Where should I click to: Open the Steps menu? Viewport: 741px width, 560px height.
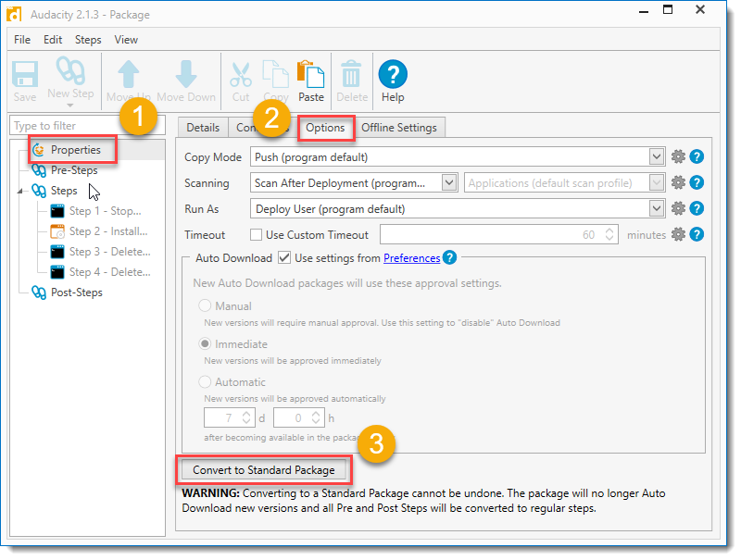88,40
